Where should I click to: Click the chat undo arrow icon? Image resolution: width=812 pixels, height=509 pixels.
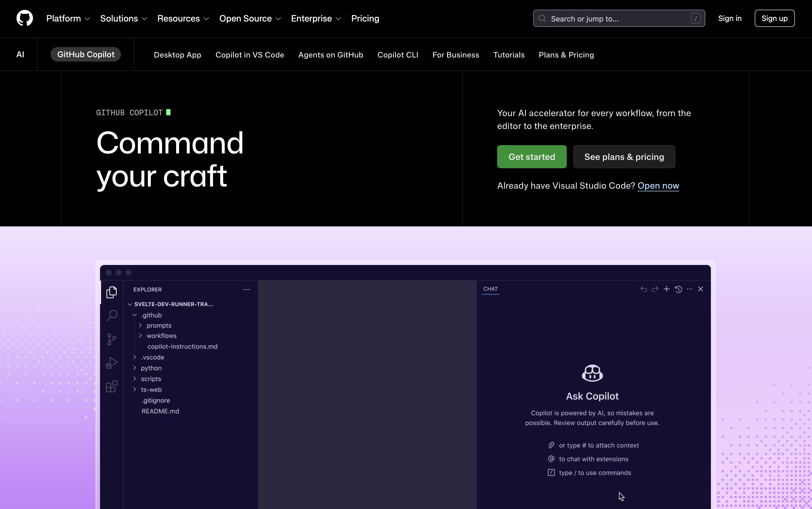pos(644,289)
